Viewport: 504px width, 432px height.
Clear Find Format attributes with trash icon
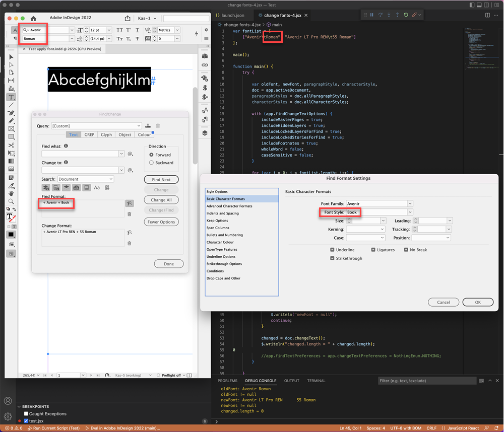(x=129, y=214)
